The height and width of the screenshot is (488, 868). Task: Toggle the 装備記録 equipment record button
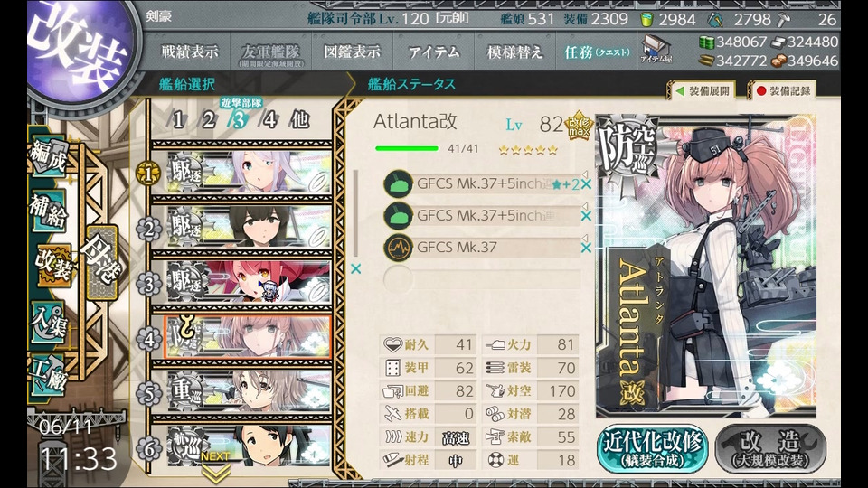click(782, 90)
